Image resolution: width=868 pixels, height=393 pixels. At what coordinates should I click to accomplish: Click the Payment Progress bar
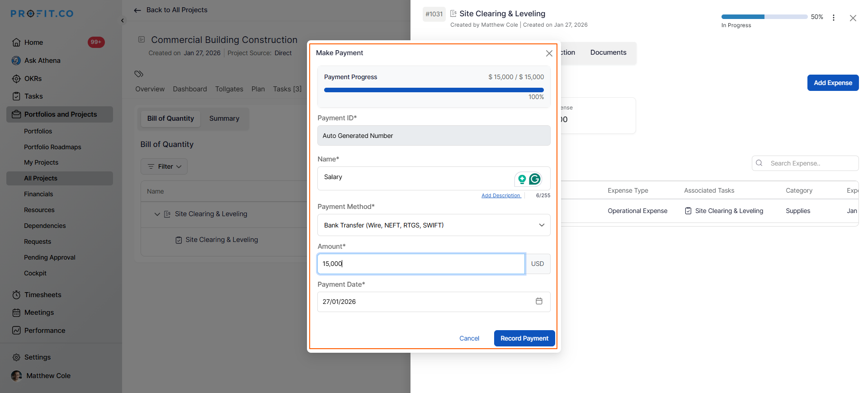(x=434, y=90)
